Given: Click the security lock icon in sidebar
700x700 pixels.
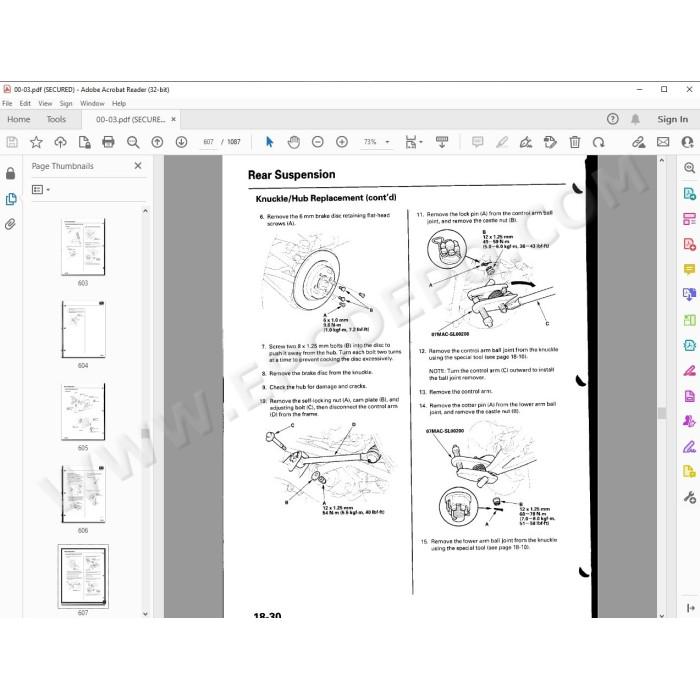Looking at the screenshot, I should click(10, 173).
